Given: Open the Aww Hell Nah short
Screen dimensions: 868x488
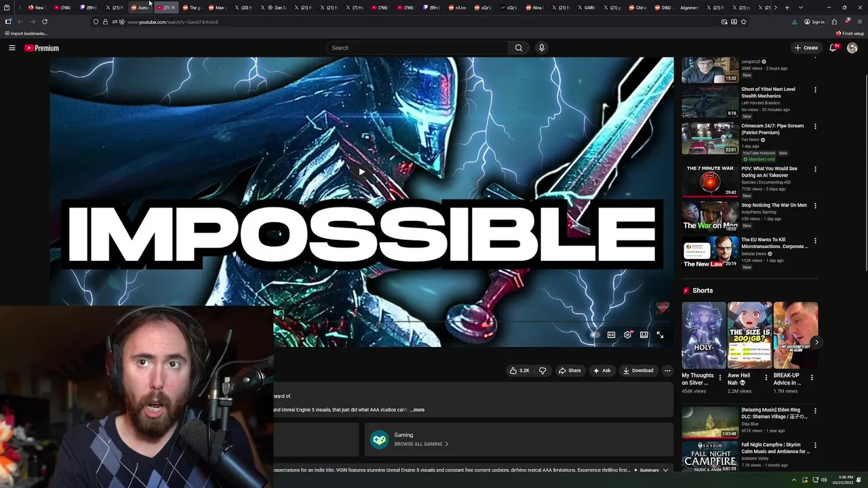Looking at the screenshot, I should tap(749, 335).
